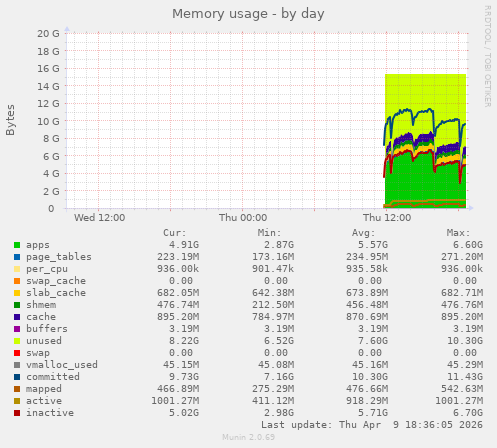
Task: Click the 'Cur:' column header
Action: (175, 233)
